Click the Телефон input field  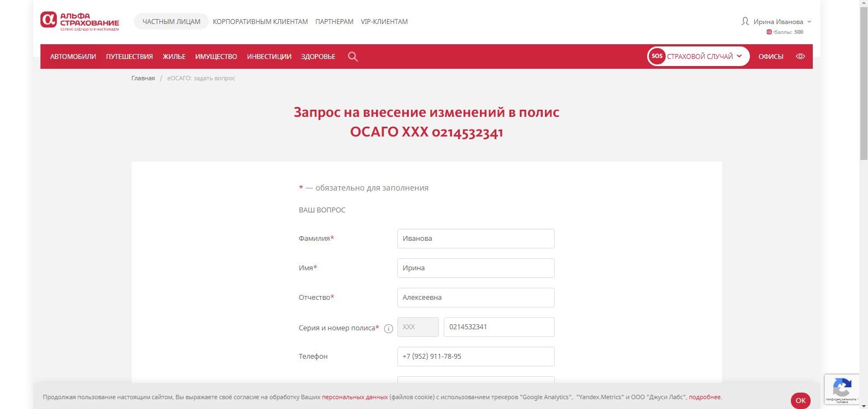[476, 357]
